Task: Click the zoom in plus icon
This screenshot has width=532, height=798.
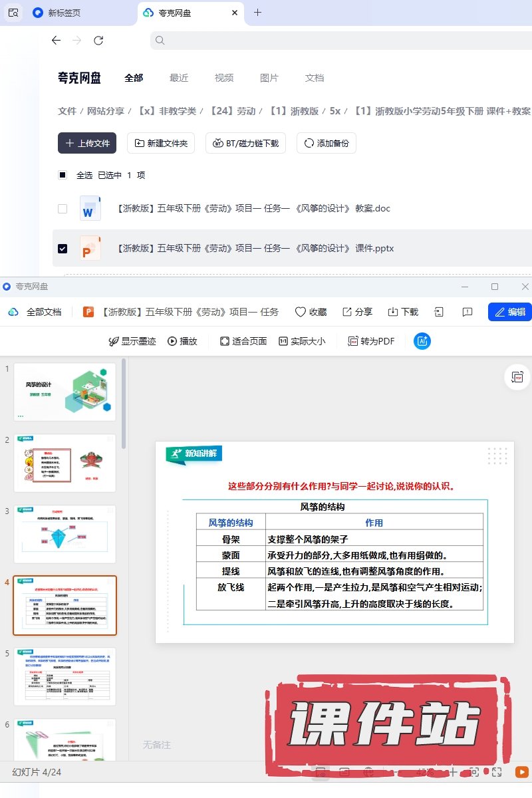Action: coord(453,772)
